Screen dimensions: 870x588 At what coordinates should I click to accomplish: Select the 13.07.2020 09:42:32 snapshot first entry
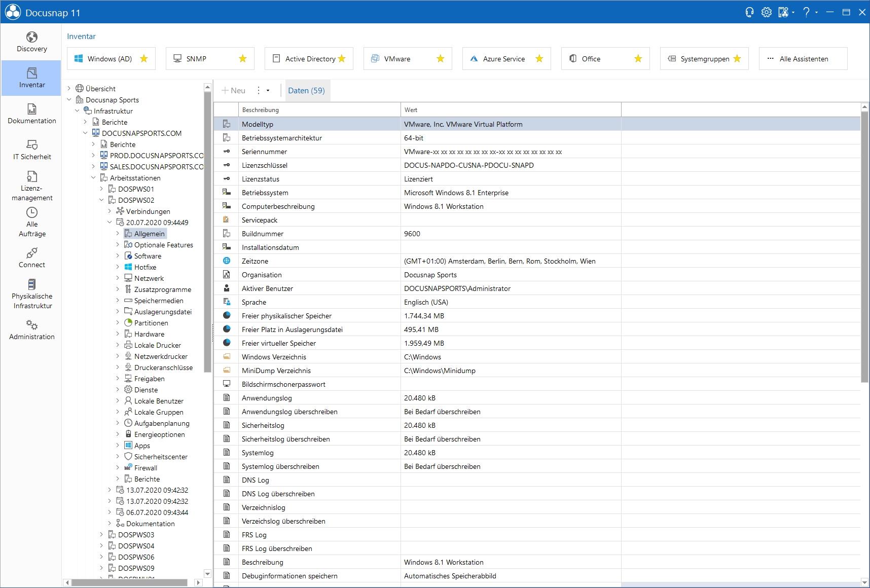(x=157, y=490)
